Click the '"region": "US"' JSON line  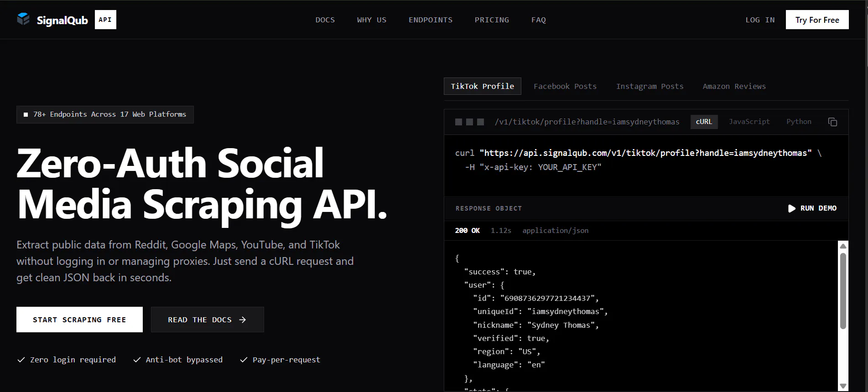click(507, 351)
